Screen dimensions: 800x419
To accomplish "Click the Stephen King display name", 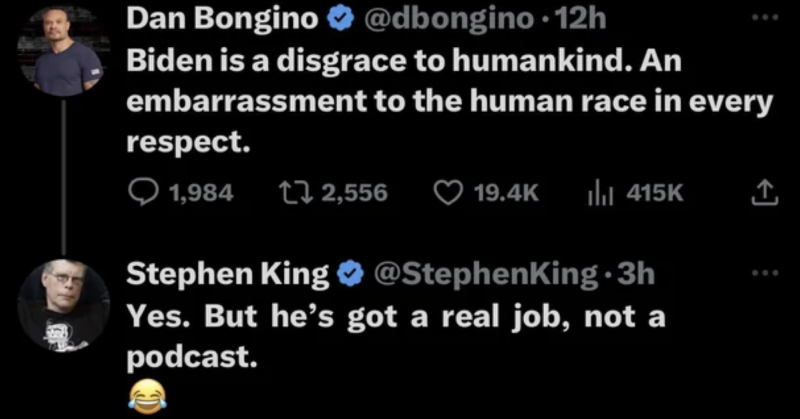I will [228, 273].
